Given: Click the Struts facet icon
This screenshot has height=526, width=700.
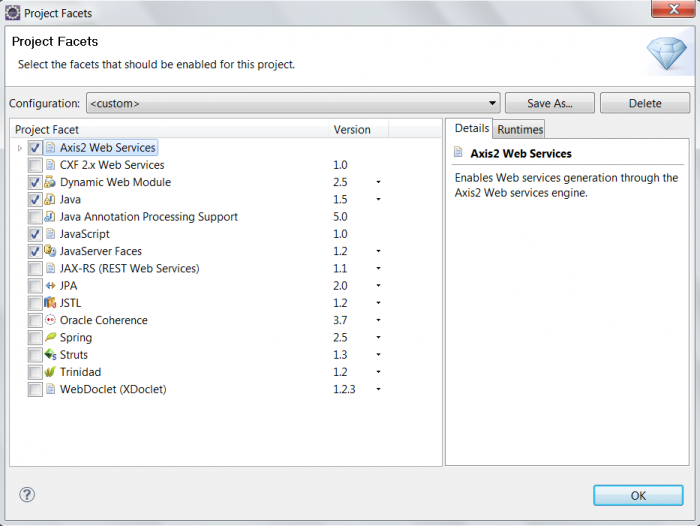Looking at the screenshot, I should [x=50, y=355].
